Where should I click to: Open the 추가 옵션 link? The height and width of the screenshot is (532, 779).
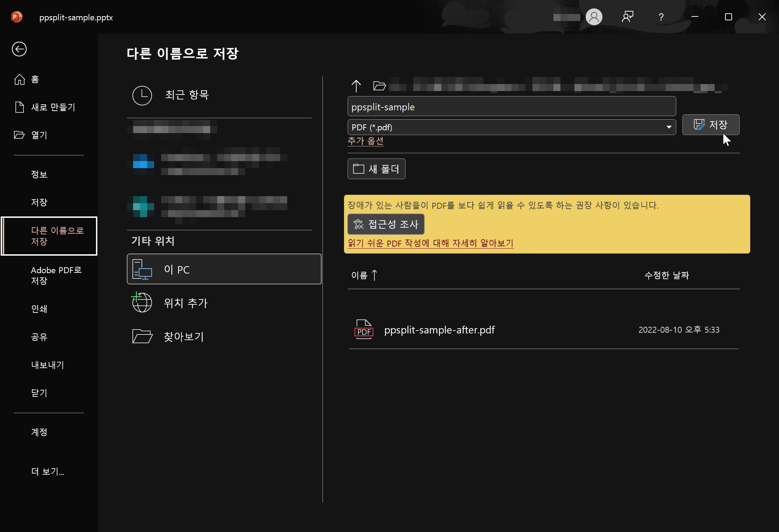pyautogui.click(x=365, y=141)
